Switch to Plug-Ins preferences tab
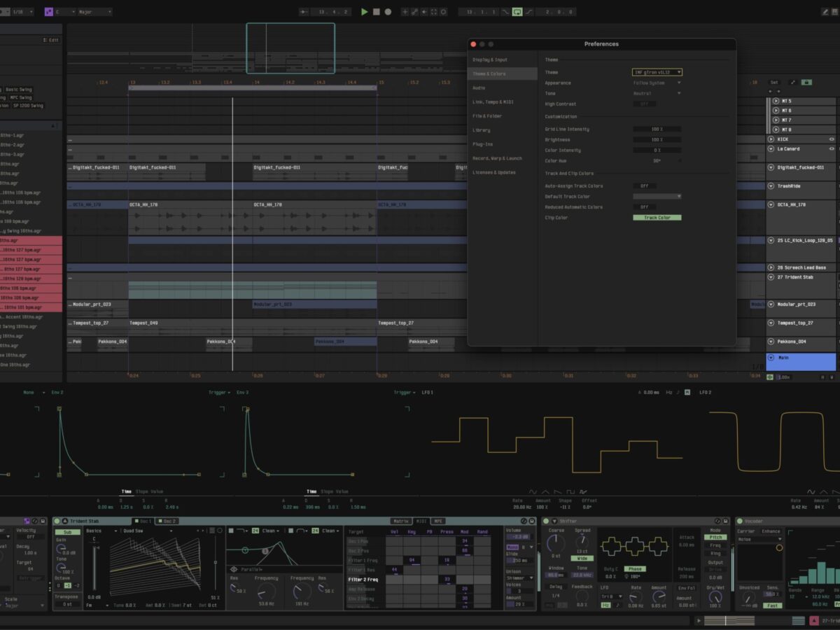Screen dimensions: 840x630 [482, 144]
